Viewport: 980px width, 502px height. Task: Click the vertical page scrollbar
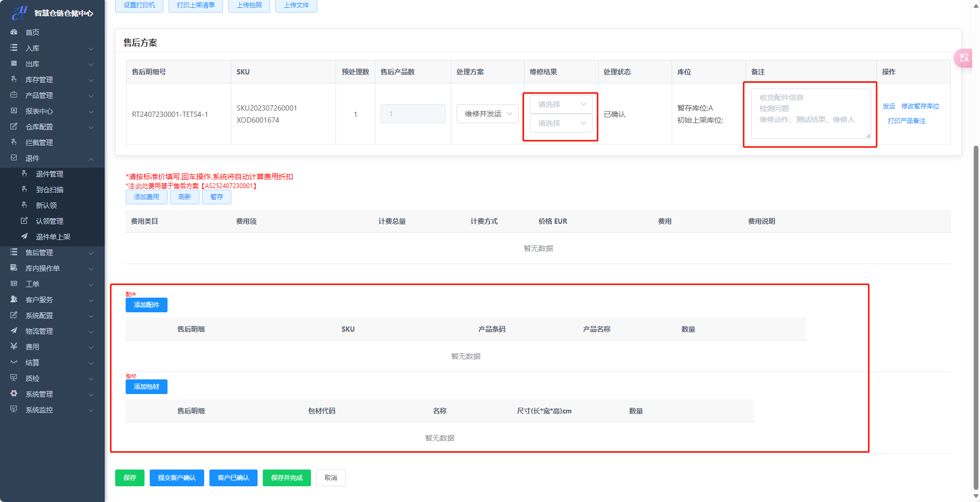(x=975, y=314)
